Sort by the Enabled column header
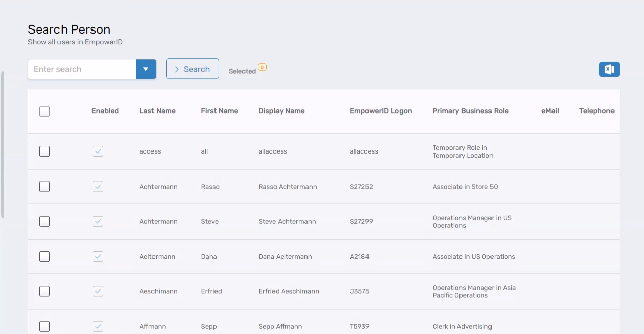 coord(105,111)
